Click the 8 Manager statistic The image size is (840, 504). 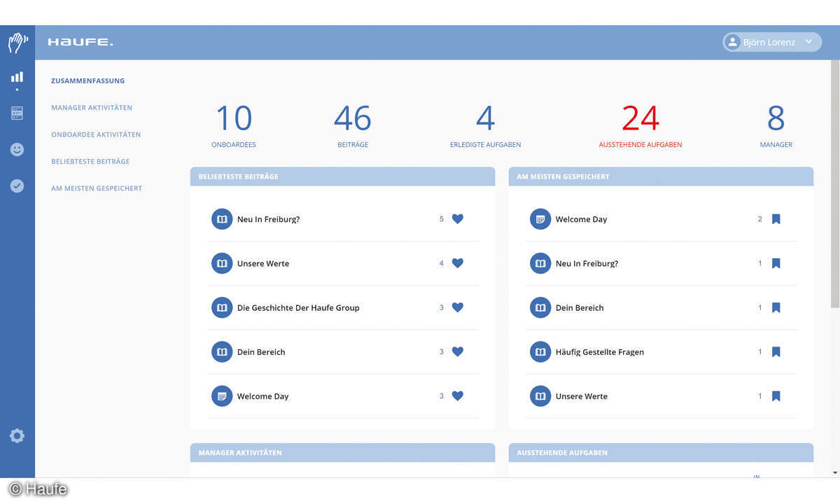coord(776,126)
